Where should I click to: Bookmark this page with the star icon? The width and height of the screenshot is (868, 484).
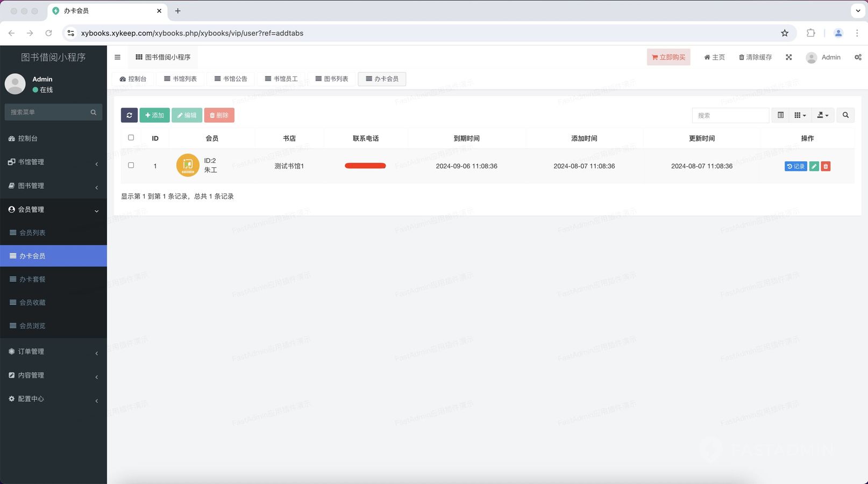[785, 33]
